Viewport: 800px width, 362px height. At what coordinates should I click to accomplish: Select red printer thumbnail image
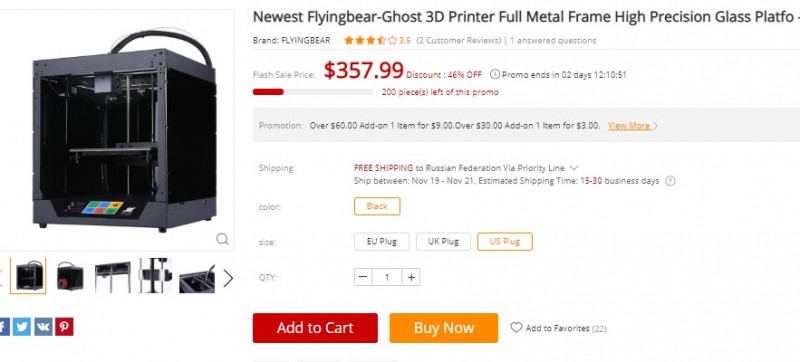pyautogui.click(x=70, y=276)
